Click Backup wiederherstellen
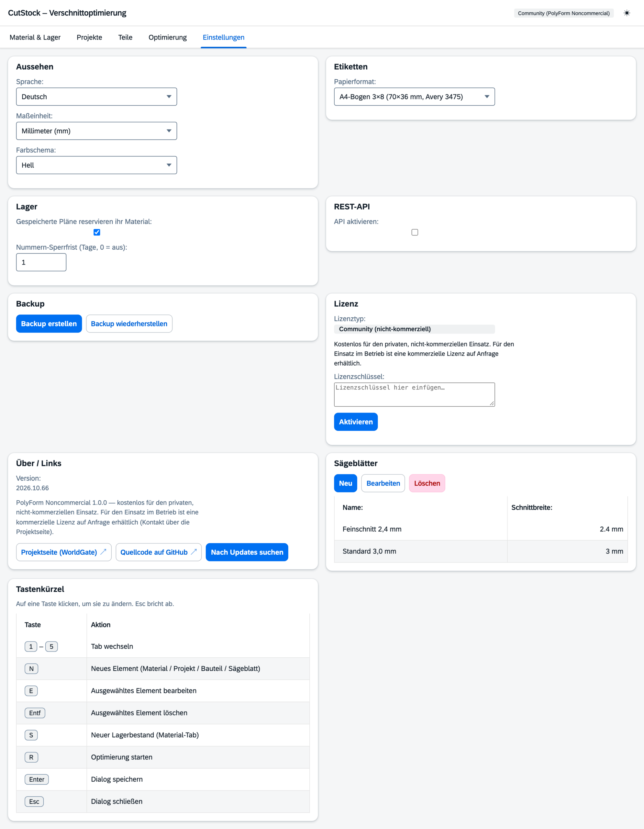Screen dimensions: 644x829 click(129, 324)
